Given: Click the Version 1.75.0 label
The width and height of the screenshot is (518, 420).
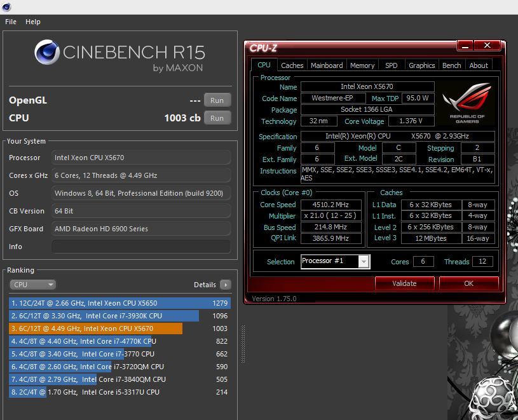Looking at the screenshot, I should [274, 299].
